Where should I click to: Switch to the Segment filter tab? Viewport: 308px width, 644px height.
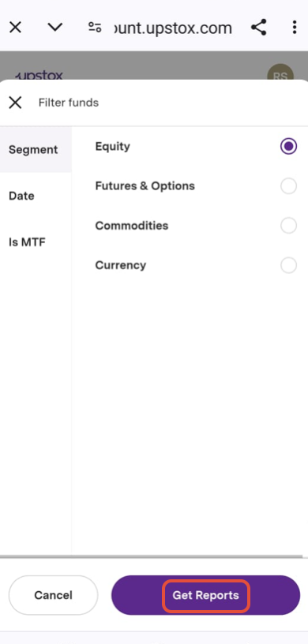point(36,149)
